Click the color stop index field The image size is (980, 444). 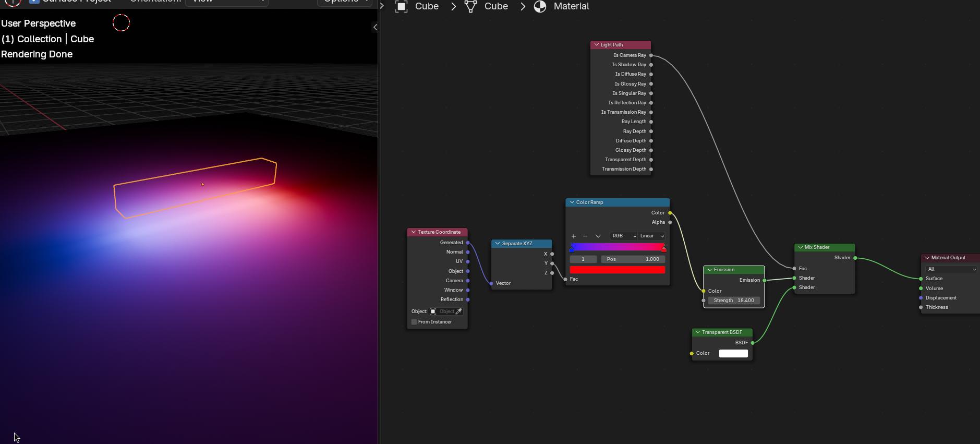pos(583,259)
